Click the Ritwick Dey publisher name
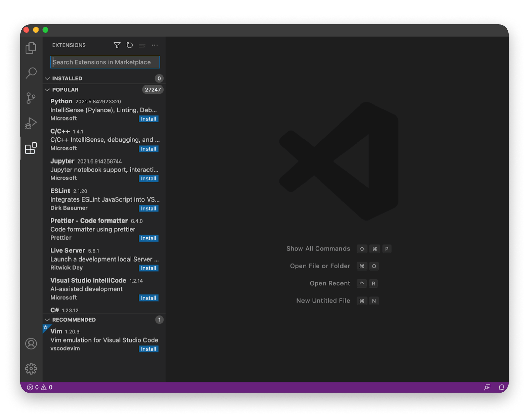Viewport: 529px width, 420px height. (66, 268)
